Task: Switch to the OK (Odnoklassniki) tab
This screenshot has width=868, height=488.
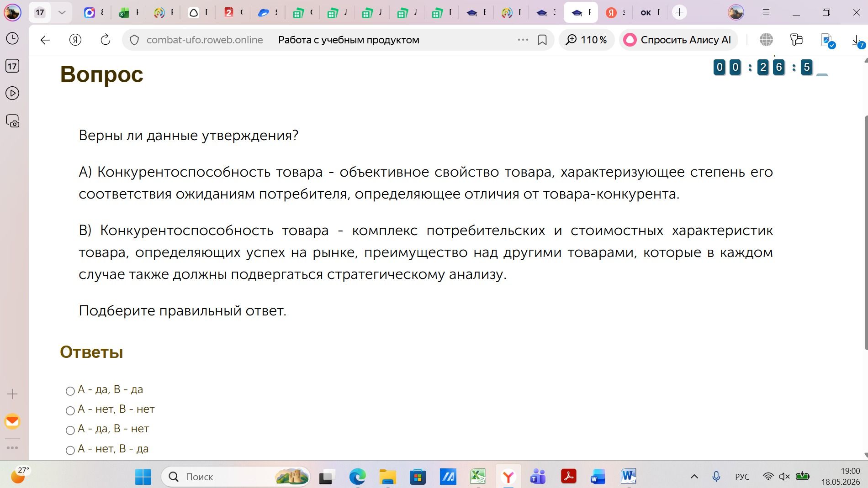Action: (x=650, y=13)
